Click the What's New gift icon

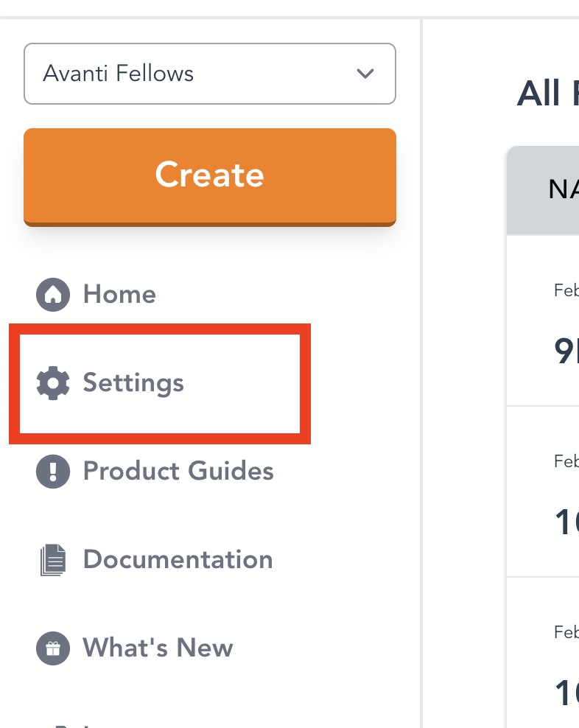point(53,648)
